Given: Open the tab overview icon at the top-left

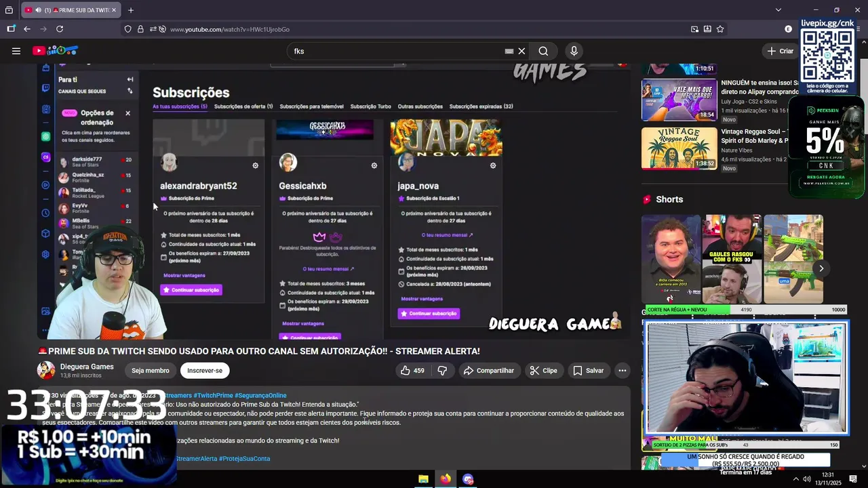Looking at the screenshot, I should click(9, 10).
